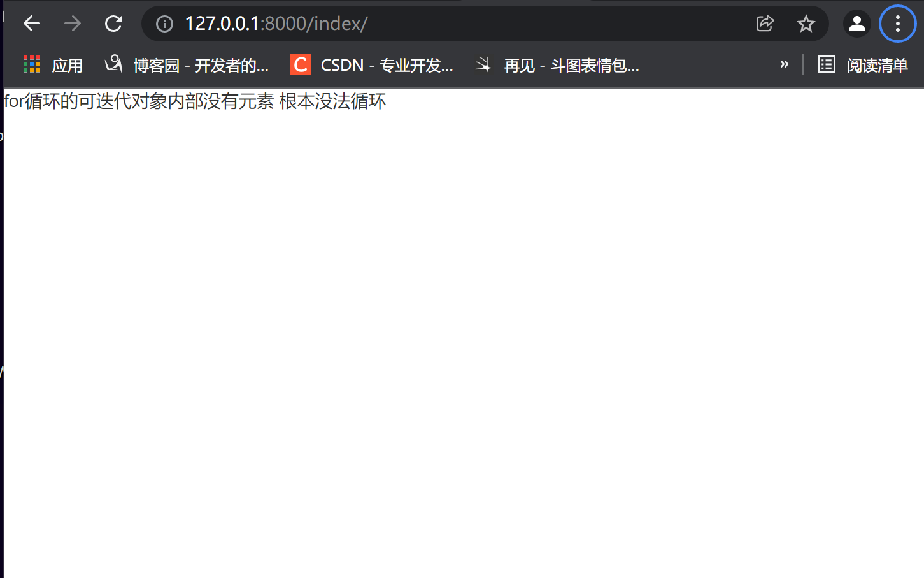
Task: Click the CSDN red logo icon
Action: coord(301,64)
